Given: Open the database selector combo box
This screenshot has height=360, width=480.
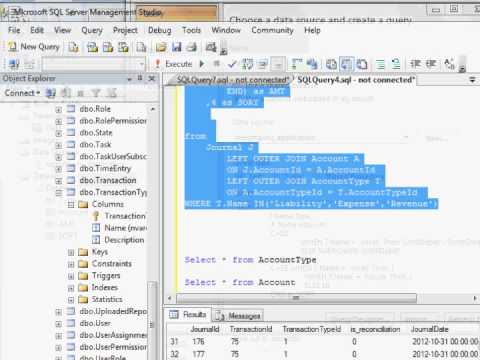Looking at the screenshot, I should 94,64.
